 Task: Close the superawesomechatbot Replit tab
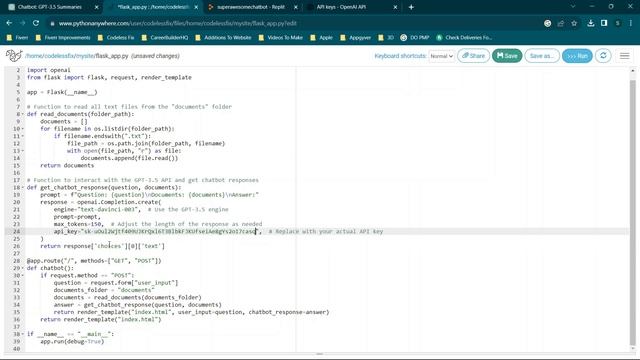(x=296, y=7)
